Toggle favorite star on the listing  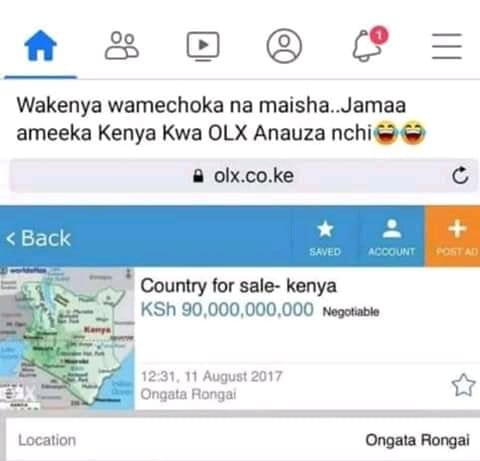(x=463, y=385)
